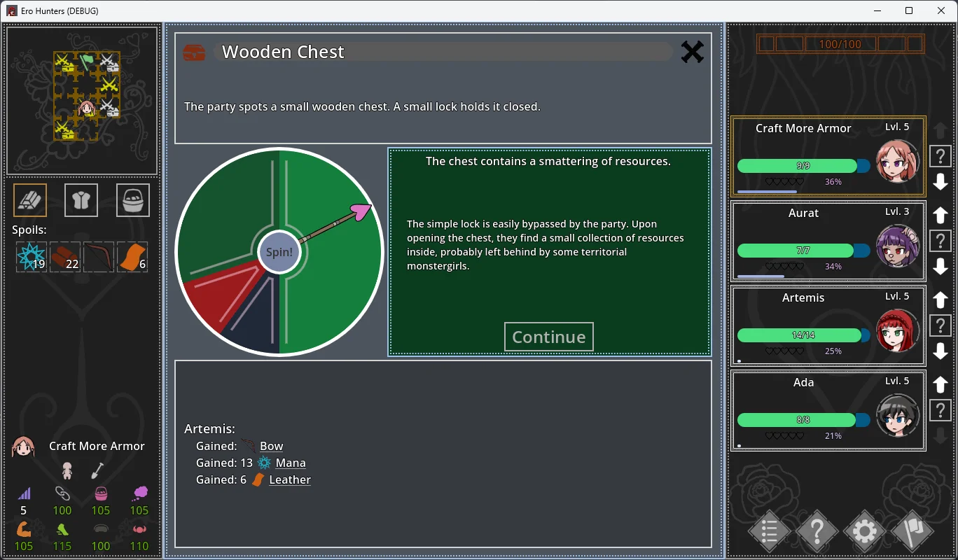
Task: Select the orange Leather spoils item
Action: point(132,257)
